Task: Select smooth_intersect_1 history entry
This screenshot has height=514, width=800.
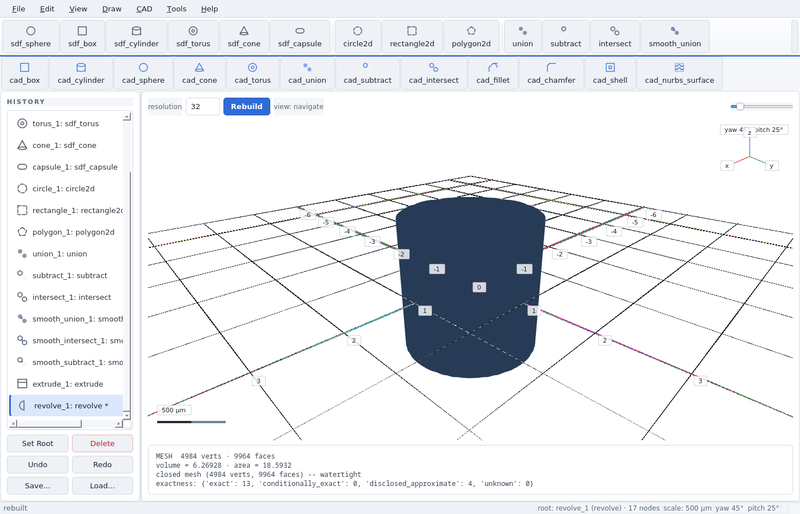Action: coord(66,340)
